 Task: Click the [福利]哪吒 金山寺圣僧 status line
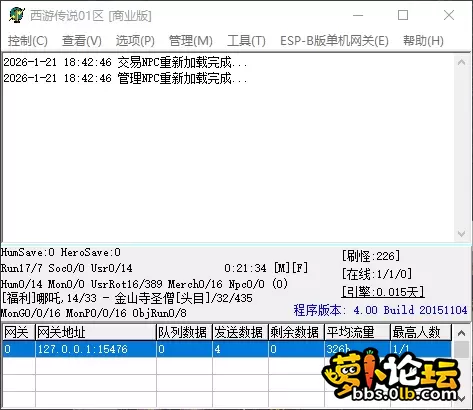click(127, 298)
